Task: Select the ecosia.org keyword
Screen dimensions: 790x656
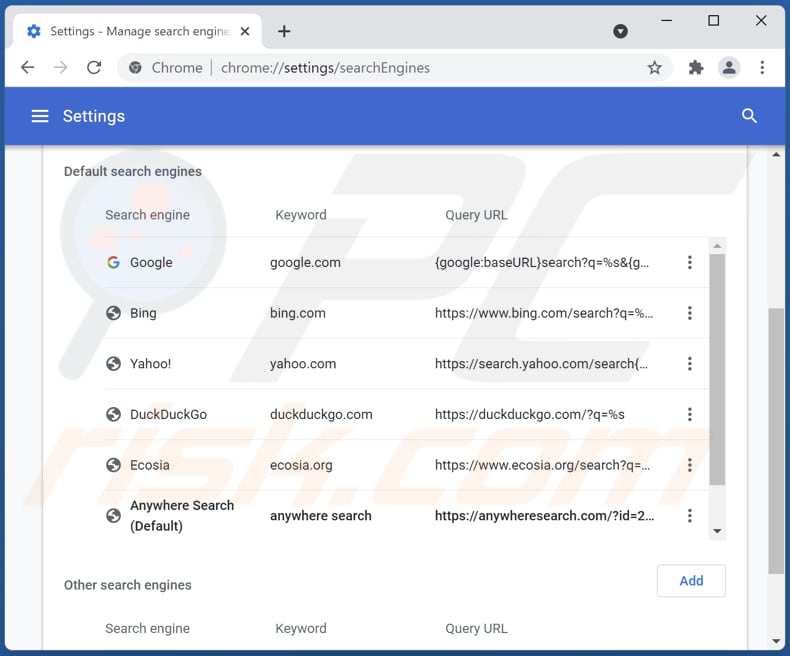Action: point(301,465)
